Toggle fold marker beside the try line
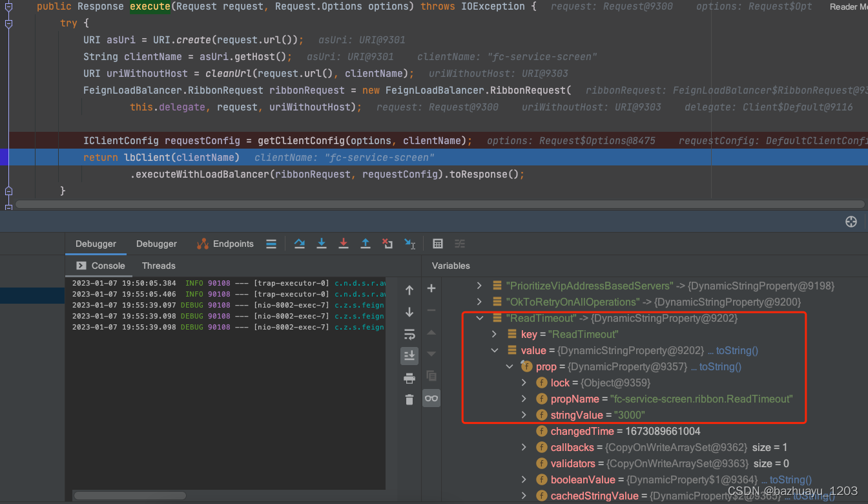The width and height of the screenshot is (868, 504). point(8,23)
